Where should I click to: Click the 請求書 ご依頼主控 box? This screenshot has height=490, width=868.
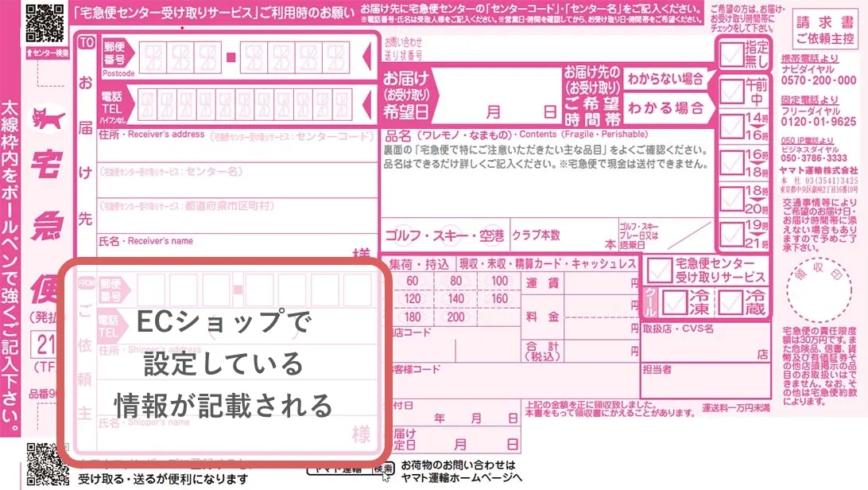pyautogui.click(x=825, y=29)
